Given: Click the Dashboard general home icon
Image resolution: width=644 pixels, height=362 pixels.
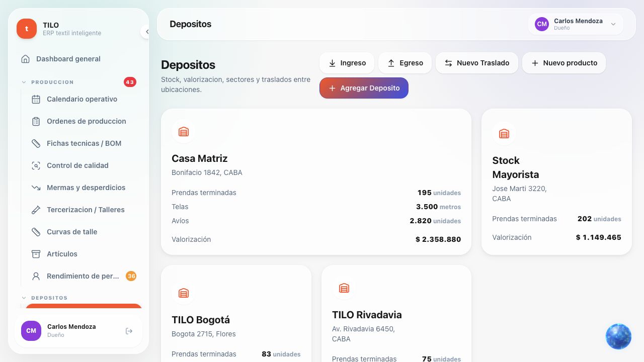Looking at the screenshot, I should 25,59.
